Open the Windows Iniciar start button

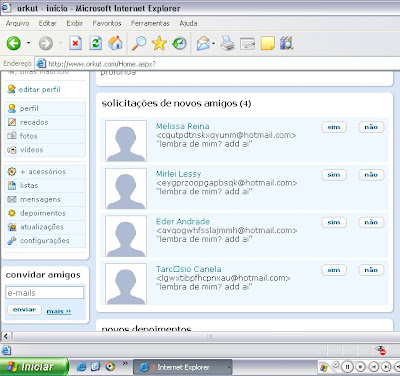(x=33, y=367)
